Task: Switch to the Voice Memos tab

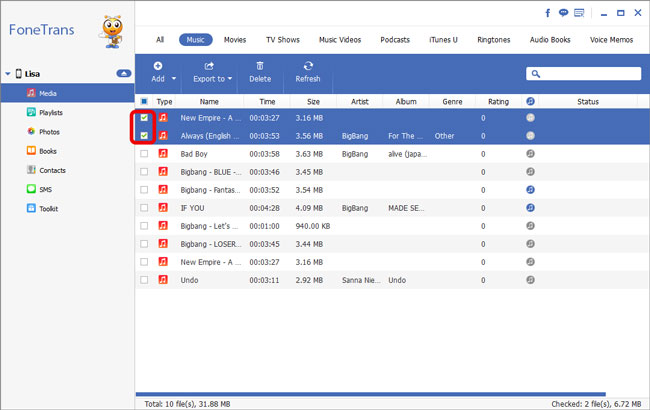Action: (611, 40)
